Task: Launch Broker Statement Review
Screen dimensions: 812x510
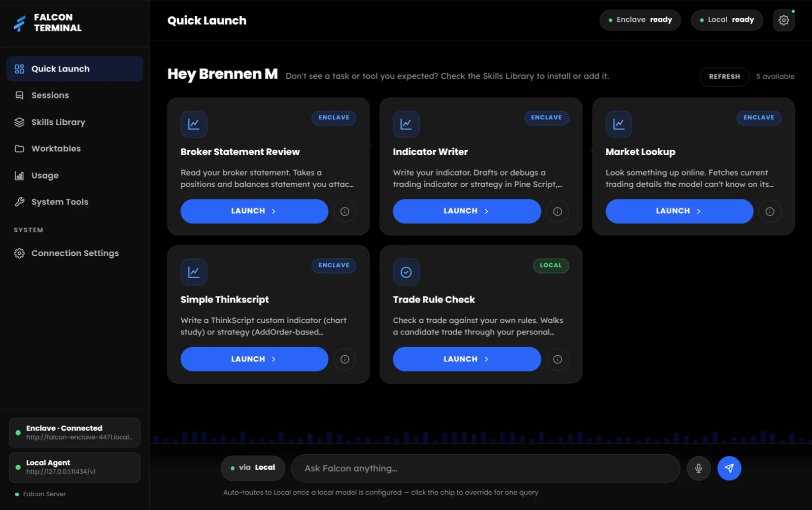Action: [254, 211]
